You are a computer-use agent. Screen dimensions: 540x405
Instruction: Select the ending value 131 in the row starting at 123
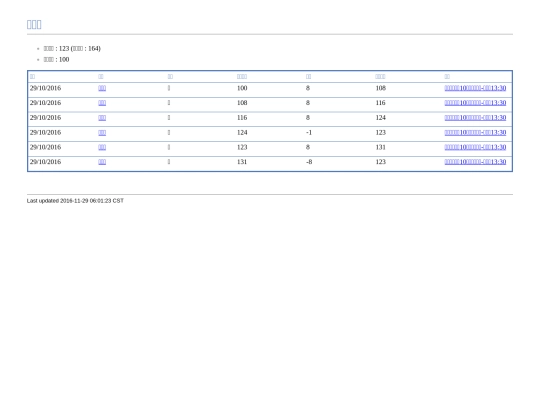(x=381, y=147)
